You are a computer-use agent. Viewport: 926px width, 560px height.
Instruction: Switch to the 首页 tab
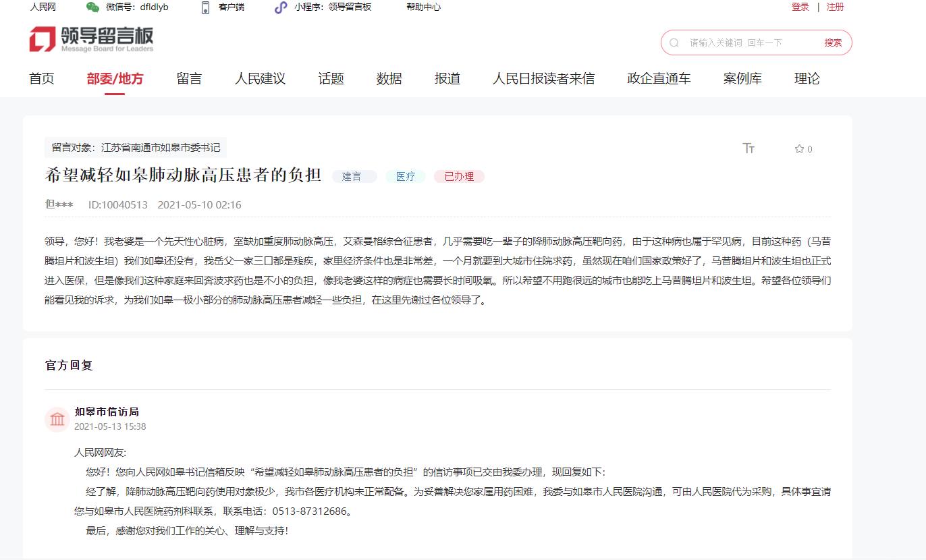click(x=40, y=78)
